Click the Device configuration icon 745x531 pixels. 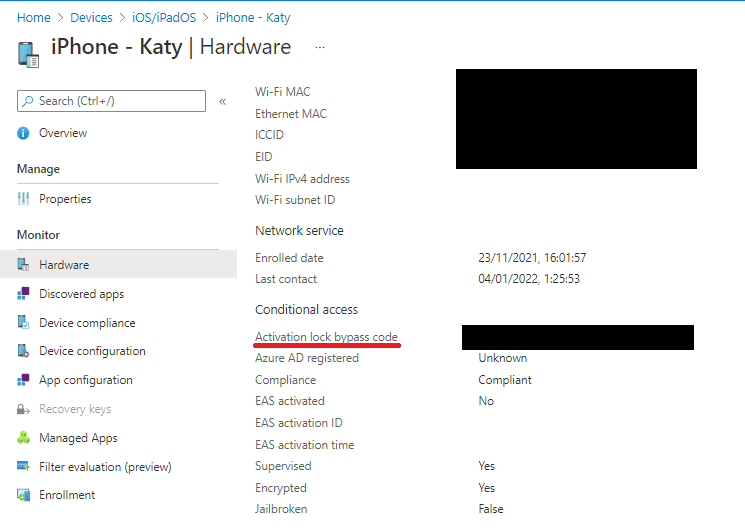(x=23, y=351)
